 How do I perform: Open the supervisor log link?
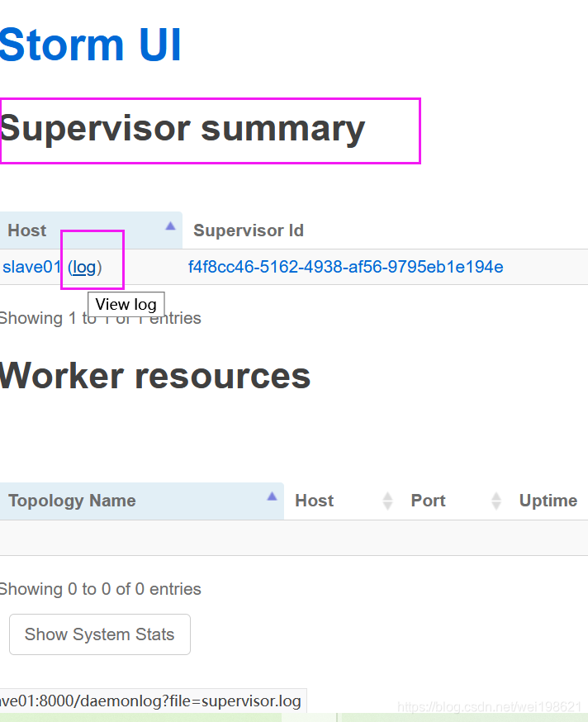(x=84, y=267)
